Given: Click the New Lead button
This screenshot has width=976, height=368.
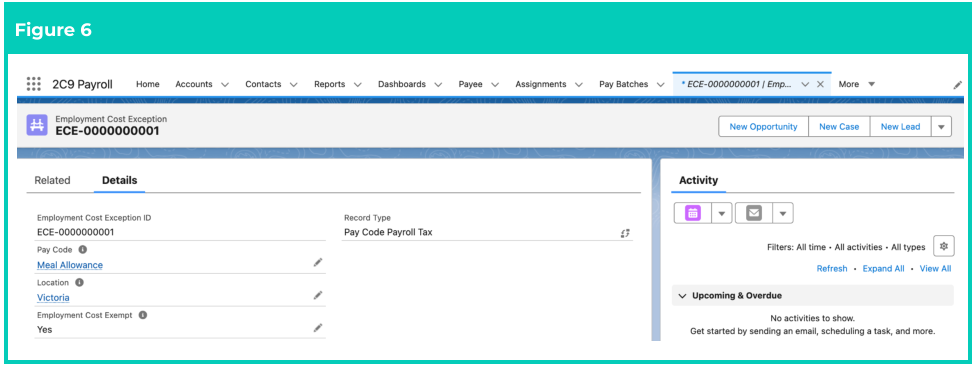Looking at the screenshot, I should pos(900,126).
